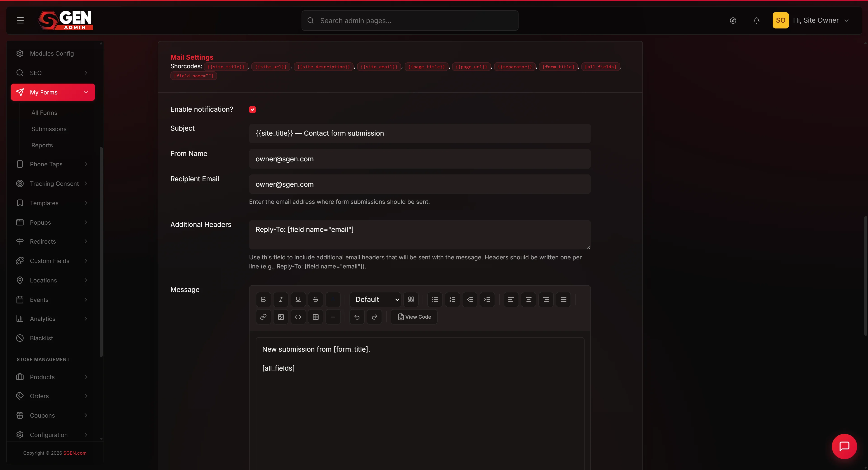Expand the Events sidebar section
This screenshot has height=470, width=868.
click(53, 300)
